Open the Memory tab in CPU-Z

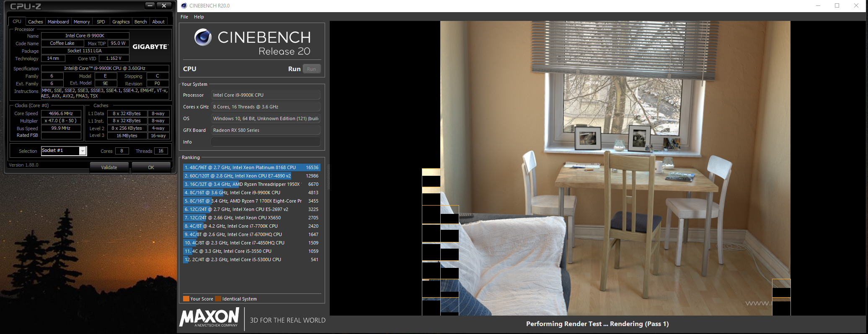(x=82, y=22)
